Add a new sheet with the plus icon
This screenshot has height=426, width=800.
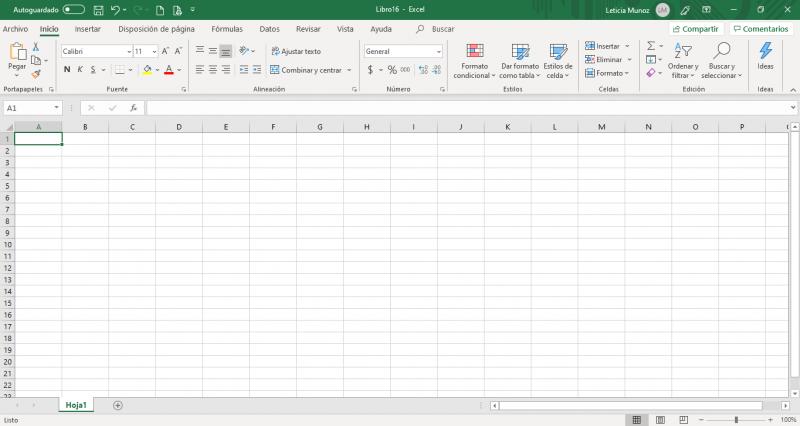click(118, 405)
